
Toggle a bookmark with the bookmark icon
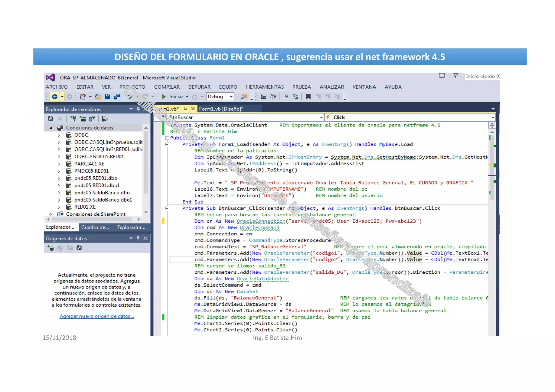308,97
